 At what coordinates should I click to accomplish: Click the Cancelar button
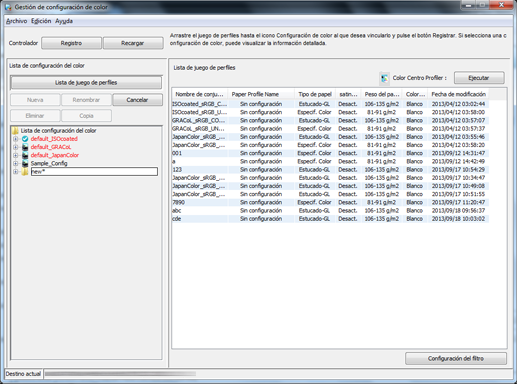pos(137,100)
